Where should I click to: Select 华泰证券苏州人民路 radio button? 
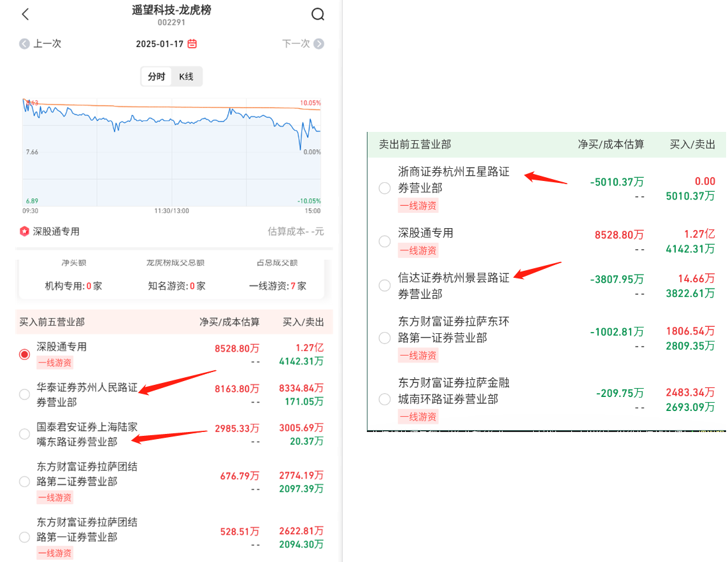pyautogui.click(x=25, y=394)
